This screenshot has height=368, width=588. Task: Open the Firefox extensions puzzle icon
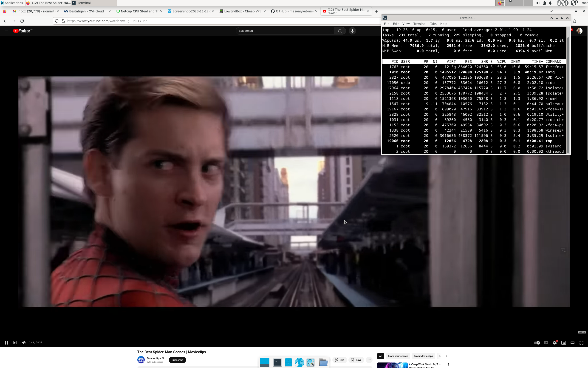[574, 21]
